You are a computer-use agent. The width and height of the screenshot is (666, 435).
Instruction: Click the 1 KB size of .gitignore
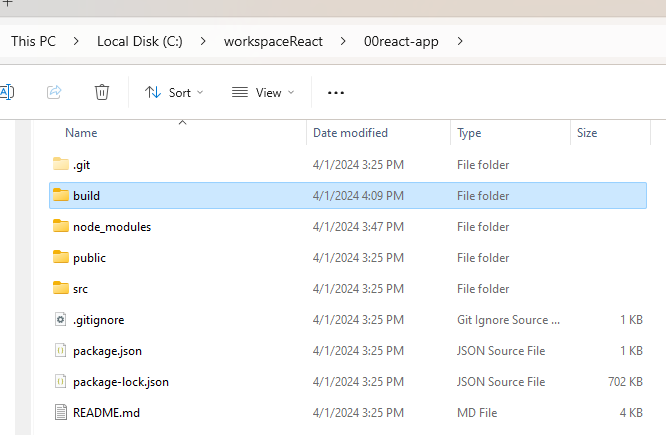pyautogui.click(x=631, y=320)
